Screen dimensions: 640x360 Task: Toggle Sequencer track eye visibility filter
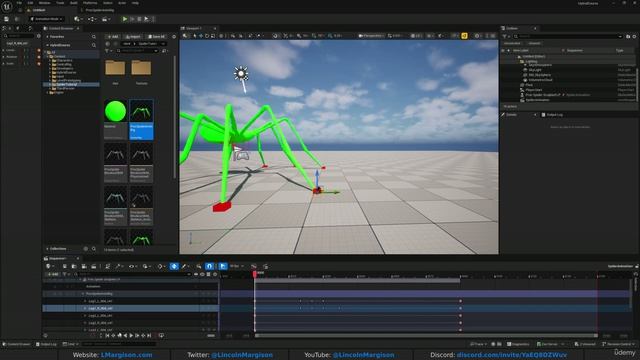coord(202,274)
